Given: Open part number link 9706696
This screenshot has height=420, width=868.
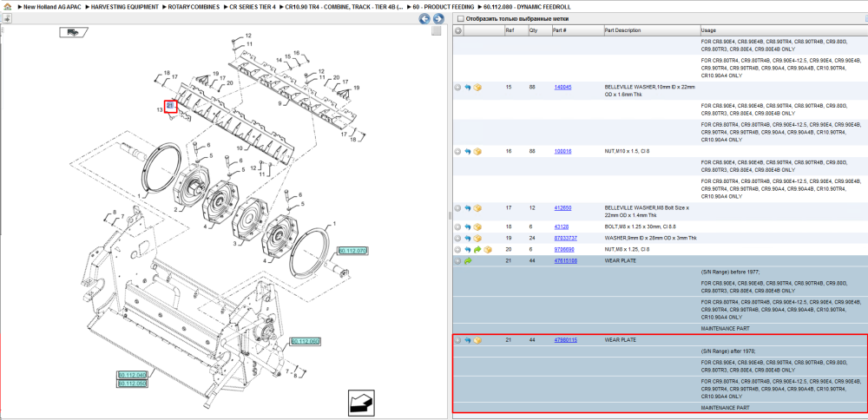Looking at the screenshot, I should [x=564, y=250].
